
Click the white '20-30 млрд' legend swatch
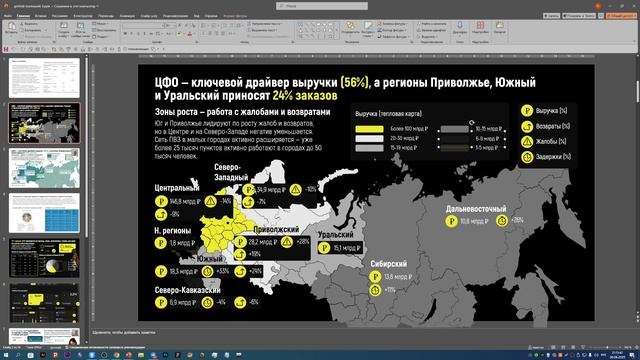coord(369,138)
